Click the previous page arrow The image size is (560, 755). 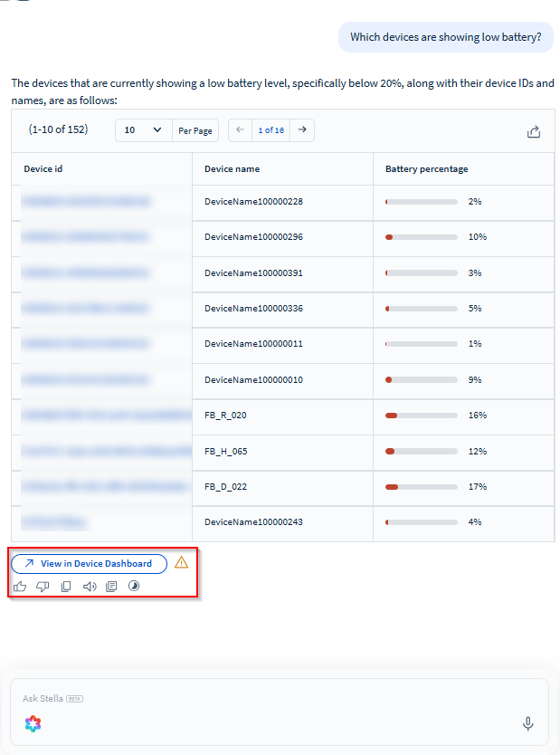click(x=240, y=130)
